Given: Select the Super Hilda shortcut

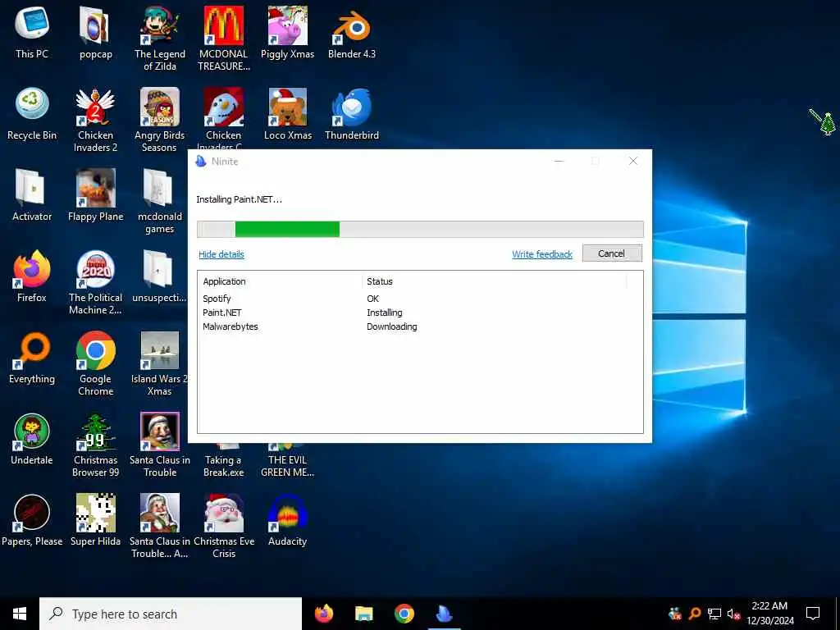Looking at the screenshot, I should (95, 520).
